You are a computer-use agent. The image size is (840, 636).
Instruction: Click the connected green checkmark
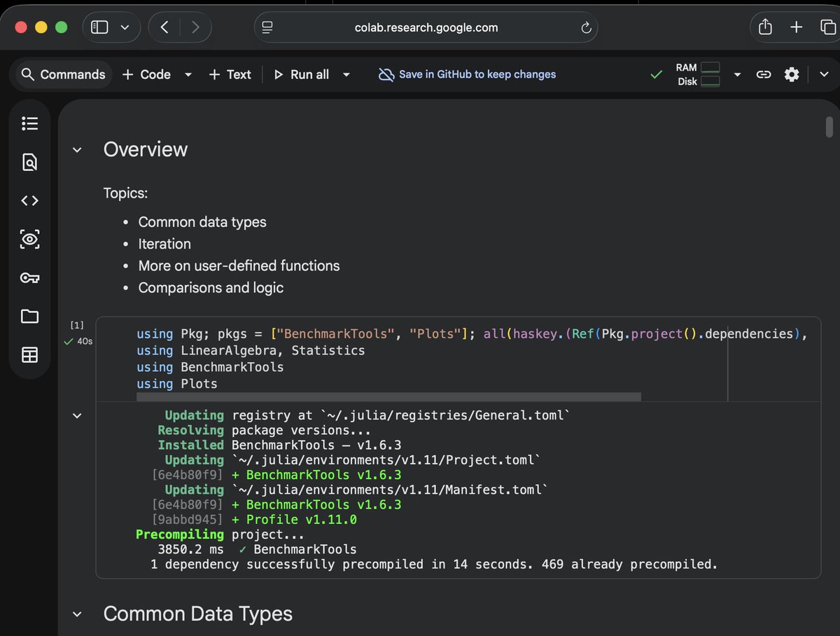[x=656, y=74]
